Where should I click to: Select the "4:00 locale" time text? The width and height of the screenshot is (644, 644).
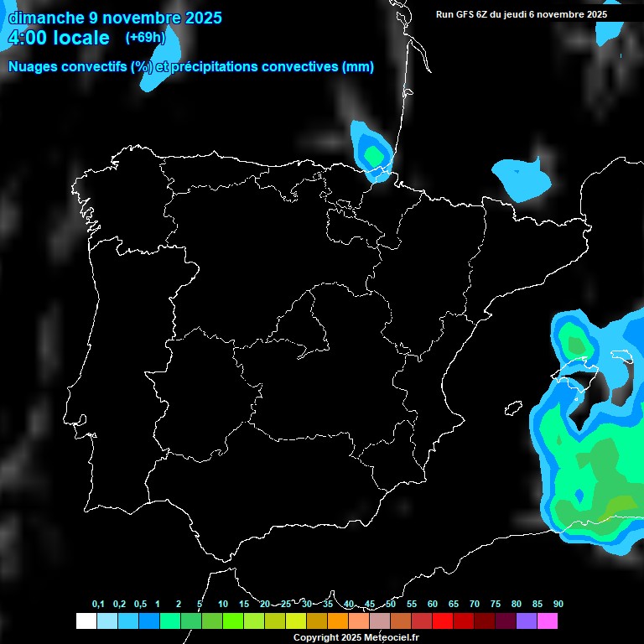click(59, 38)
